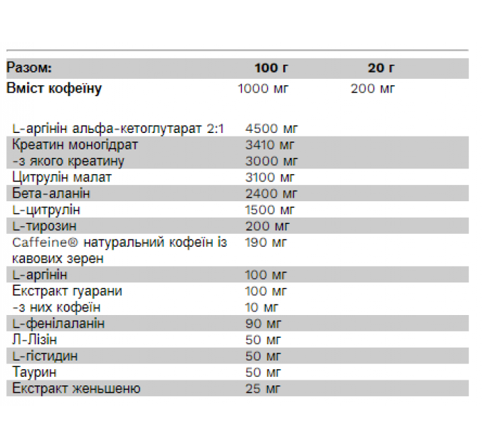Click the 'Вміст кофеїну' row label
The image size is (484, 448).
(x=54, y=88)
